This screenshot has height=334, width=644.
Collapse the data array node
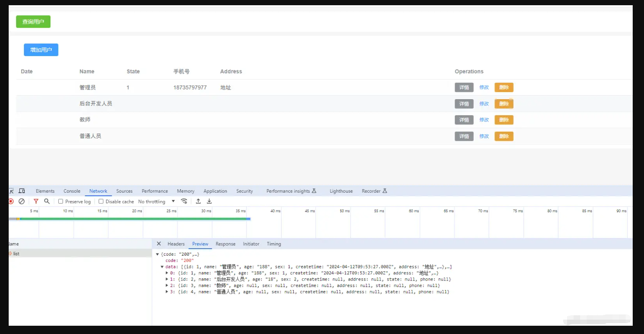[x=162, y=267]
